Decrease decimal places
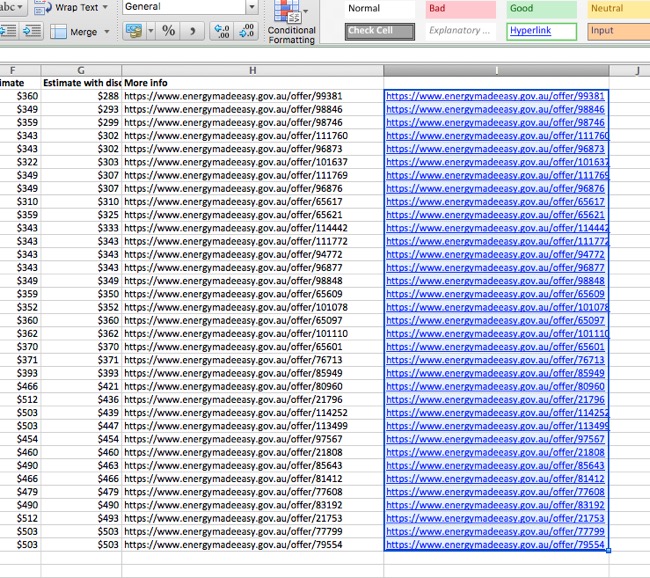This screenshot has width=650, height=578. (x=247, y=31)
